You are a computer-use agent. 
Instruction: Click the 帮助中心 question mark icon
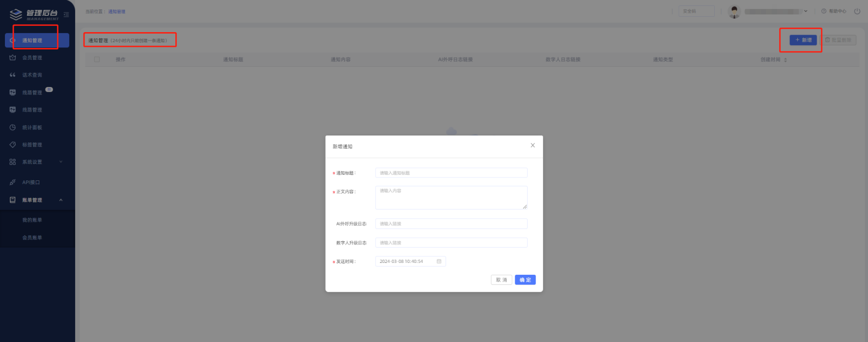click(824, 11)
